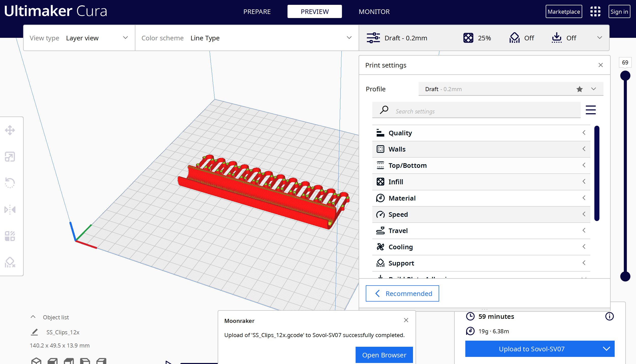Switch to left side view cube icon

pyautogui.click(x=85, y=361)
